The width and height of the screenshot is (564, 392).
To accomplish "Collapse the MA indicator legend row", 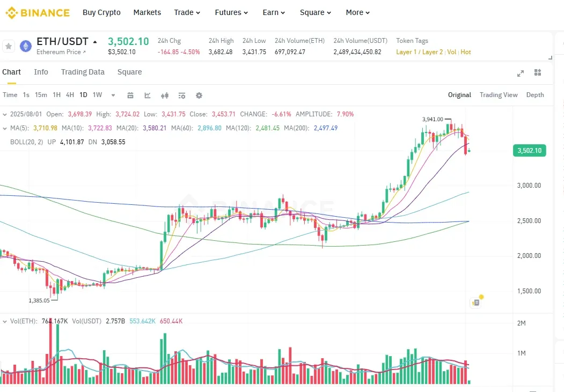I will 5,128.
